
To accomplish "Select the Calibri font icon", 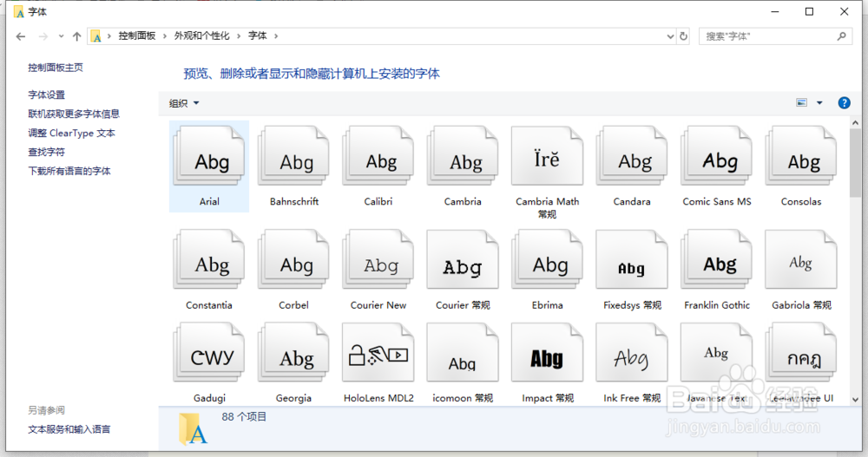I will (378, 156).
